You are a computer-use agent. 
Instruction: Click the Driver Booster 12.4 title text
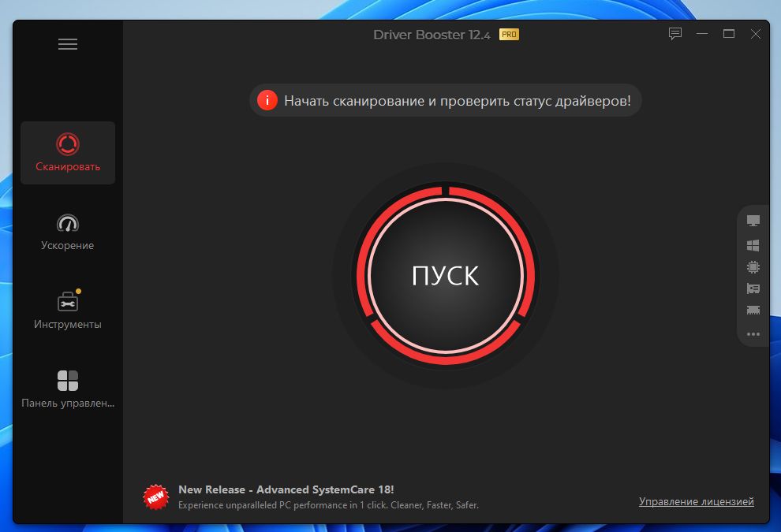(x=432, y=35)
